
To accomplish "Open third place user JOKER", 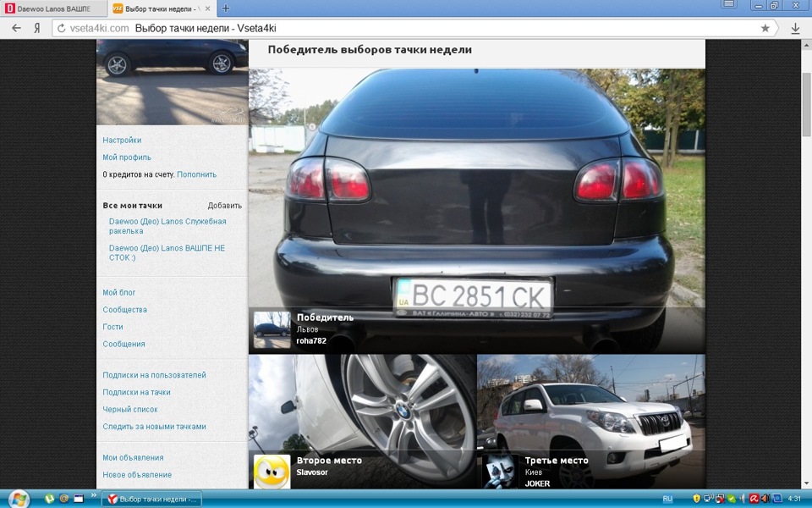I will [x=538, y=483].
